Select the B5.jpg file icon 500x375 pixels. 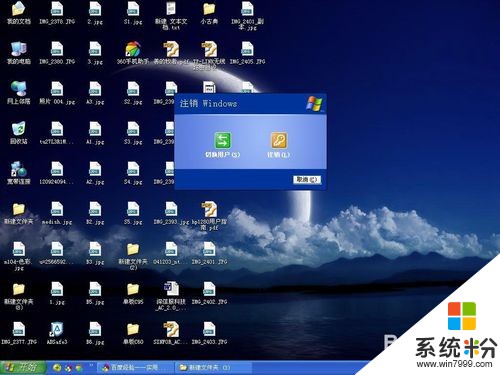(95, 289)
